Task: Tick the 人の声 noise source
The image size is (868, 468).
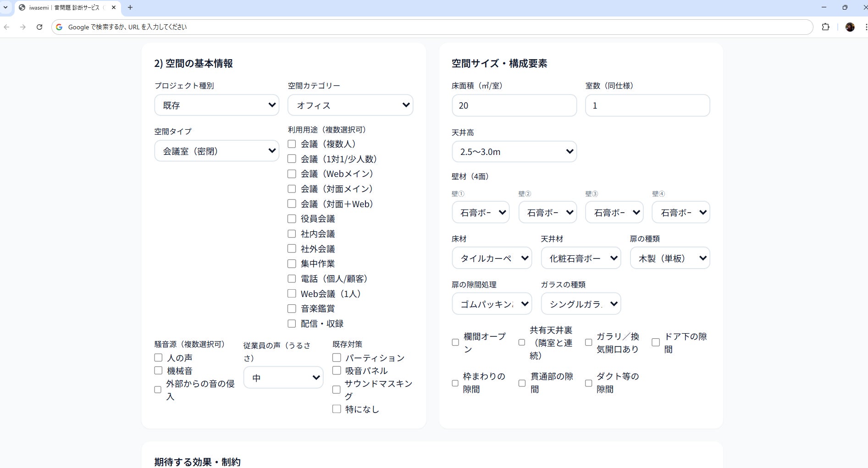Action: (x=158, y=358)
